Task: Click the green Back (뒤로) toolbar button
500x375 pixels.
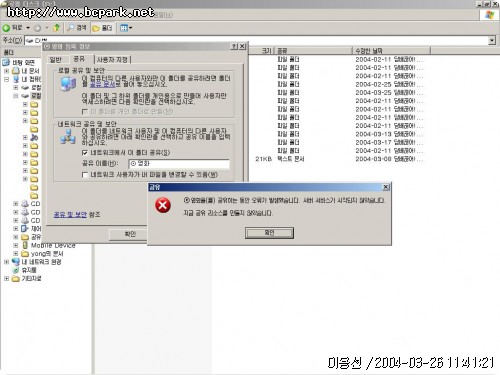Action: coord(12,28)
